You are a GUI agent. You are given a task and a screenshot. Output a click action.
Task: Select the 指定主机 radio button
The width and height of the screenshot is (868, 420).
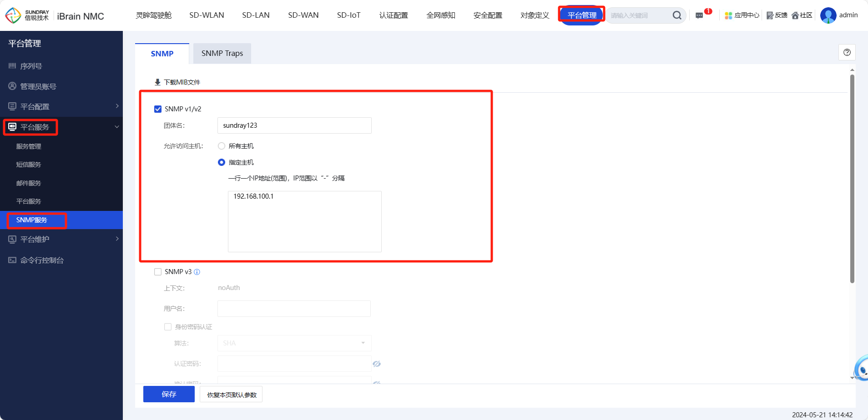coord(222,162)
